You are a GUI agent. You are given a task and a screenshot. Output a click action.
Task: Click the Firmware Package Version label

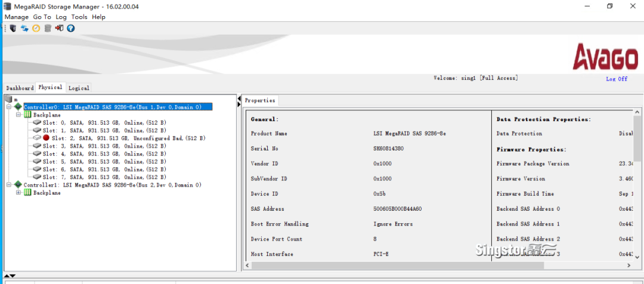click(x=532, y=163)
